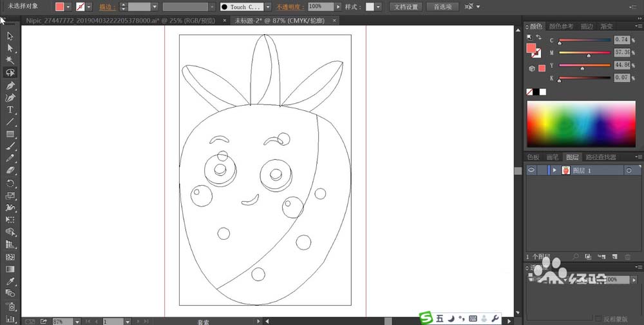Image resolution: width=644 pixels, height=325 pixels.
Task: Swap fill and stroke in Color panel
Action: [x=539, y=37]
